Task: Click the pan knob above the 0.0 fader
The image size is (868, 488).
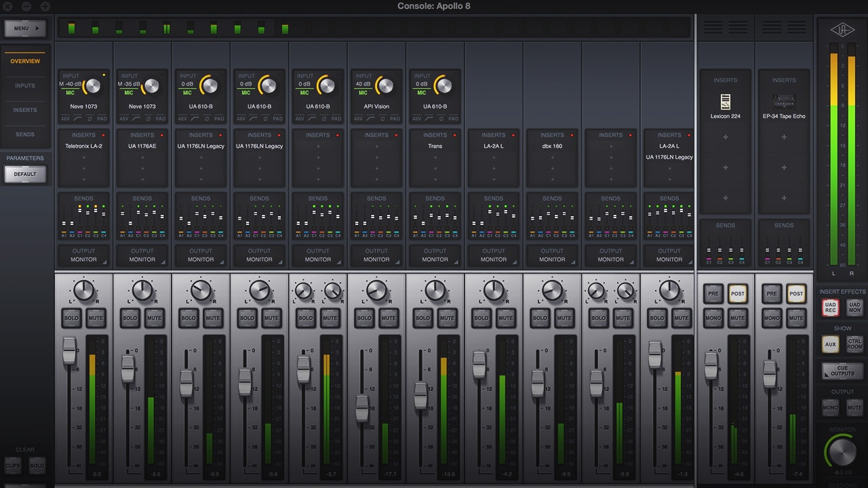Action: coord(83,291)
